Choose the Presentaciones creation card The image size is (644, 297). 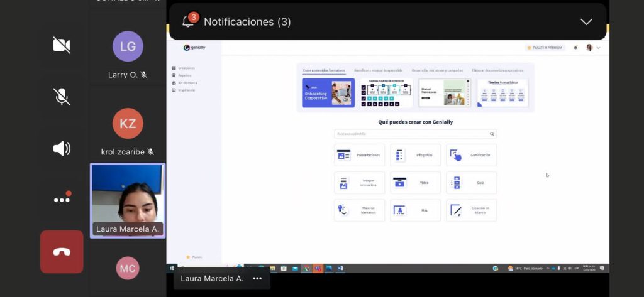click(359, 155)
